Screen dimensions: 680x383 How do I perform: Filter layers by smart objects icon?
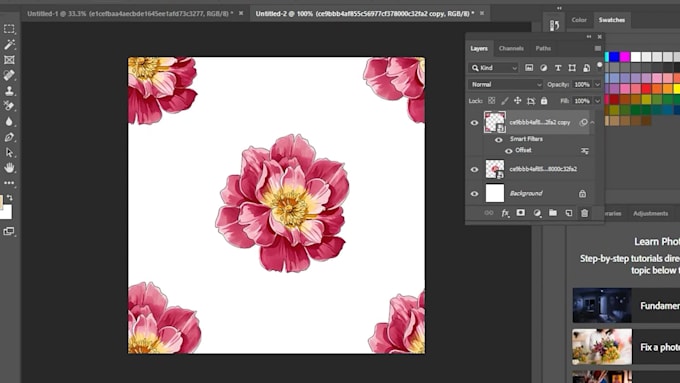click(x=586, y=68)
